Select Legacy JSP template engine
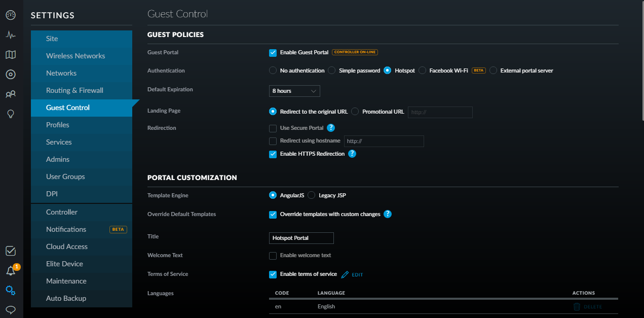The image size is (644, 318). (311, 195)
